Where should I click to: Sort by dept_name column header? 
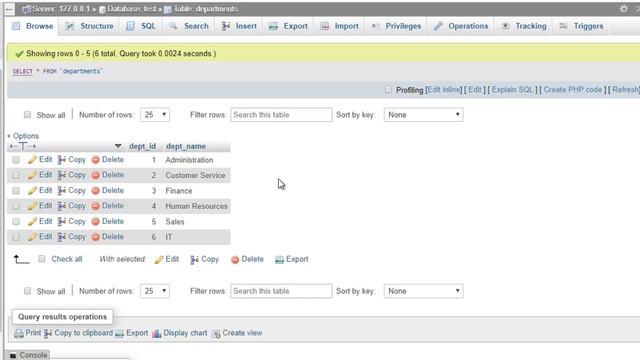click(x=186, y=146)
